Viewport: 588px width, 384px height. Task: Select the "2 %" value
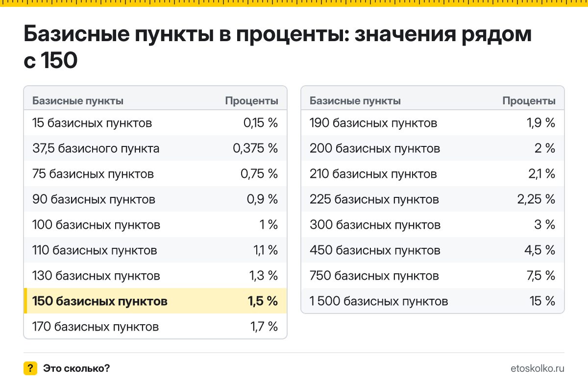point(545,148)
